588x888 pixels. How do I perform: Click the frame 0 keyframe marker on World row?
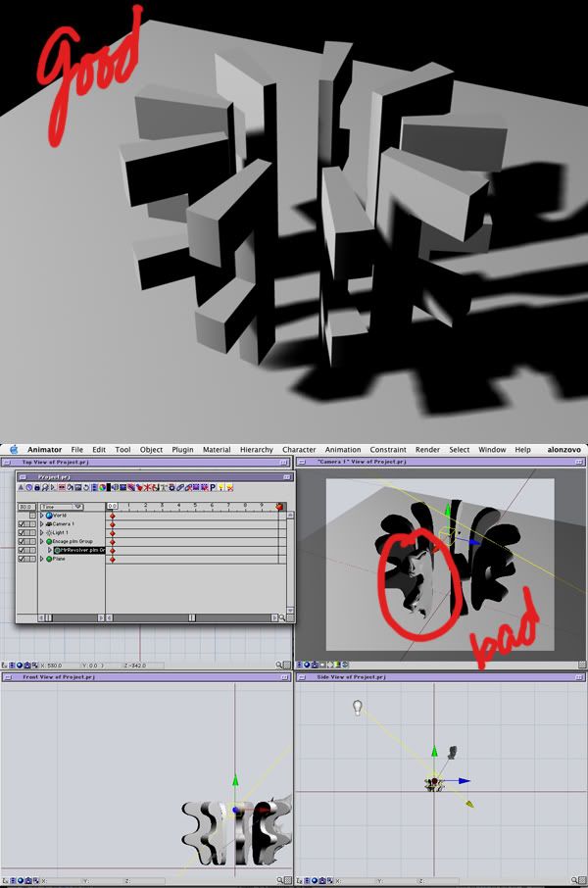tap(113, 516)
